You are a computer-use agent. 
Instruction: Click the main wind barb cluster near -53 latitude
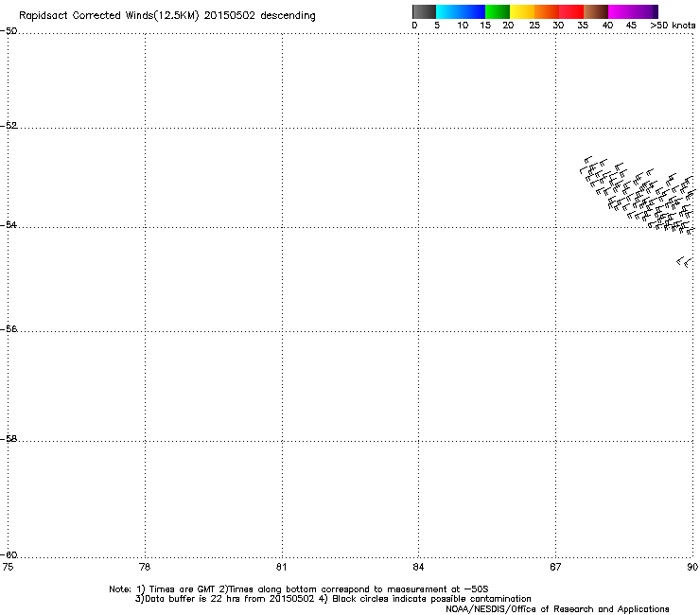point(639,196)
